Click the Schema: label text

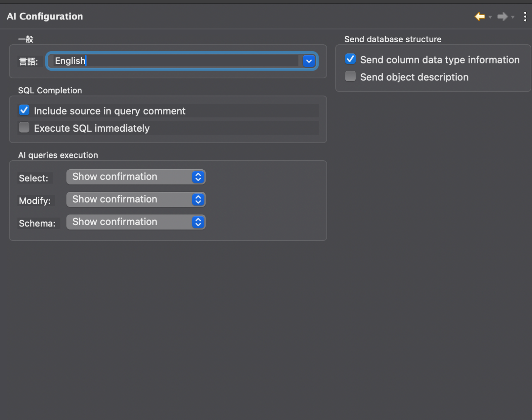[x=37, y=223]
